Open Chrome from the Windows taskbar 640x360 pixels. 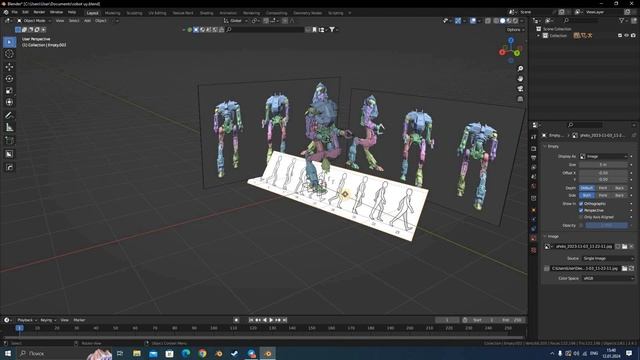(x=202, y=353)
